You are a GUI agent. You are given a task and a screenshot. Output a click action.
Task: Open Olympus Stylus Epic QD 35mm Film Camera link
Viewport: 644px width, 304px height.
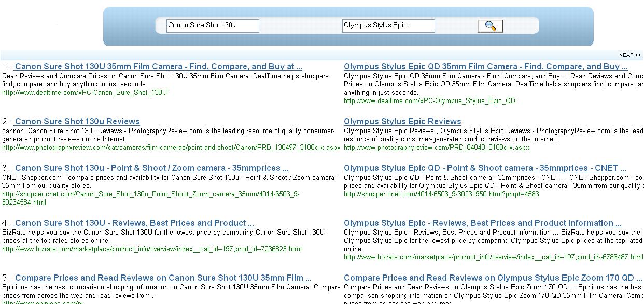(485, 67)
